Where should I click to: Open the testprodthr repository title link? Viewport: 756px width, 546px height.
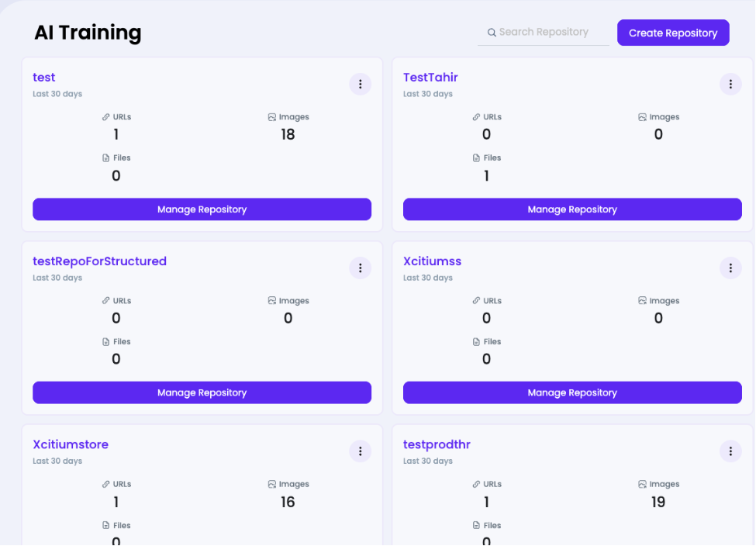437,444
